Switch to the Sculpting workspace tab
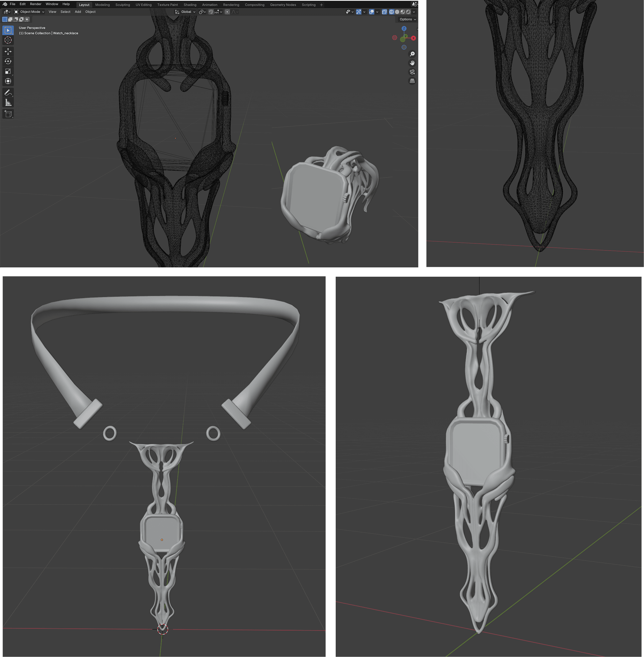The height and width of the screenshot is (657, 644). tap(122, 5)
